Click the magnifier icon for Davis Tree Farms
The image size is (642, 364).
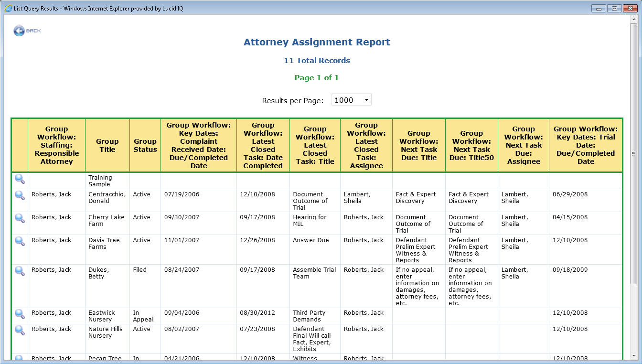click(x=19, y=241)
